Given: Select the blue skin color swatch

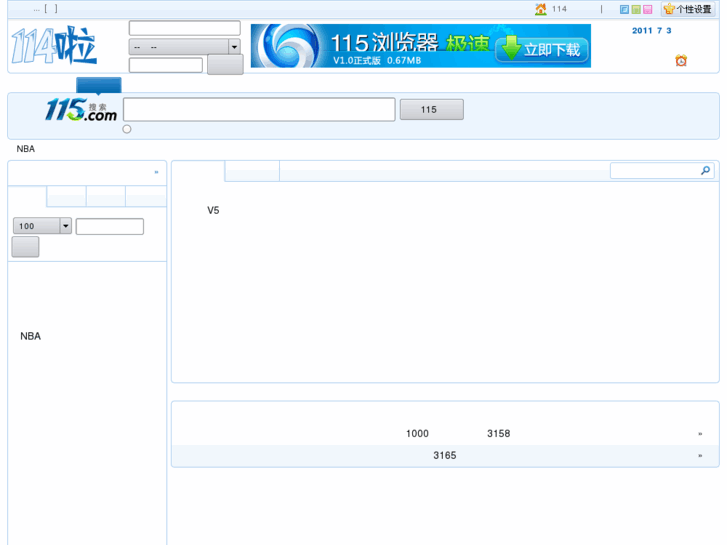Looking at the screenshot, I should (624, 9).
